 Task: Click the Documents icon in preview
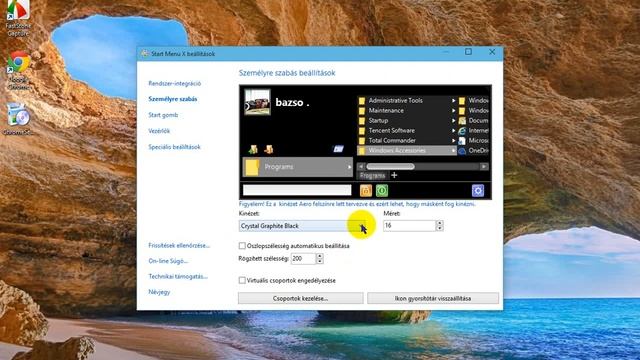462,121
